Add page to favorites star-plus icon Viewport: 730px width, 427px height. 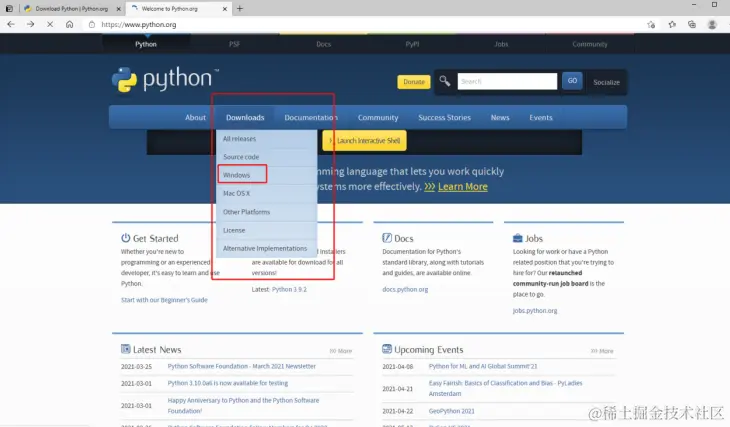pyautogui.click(x=651, y=25)
